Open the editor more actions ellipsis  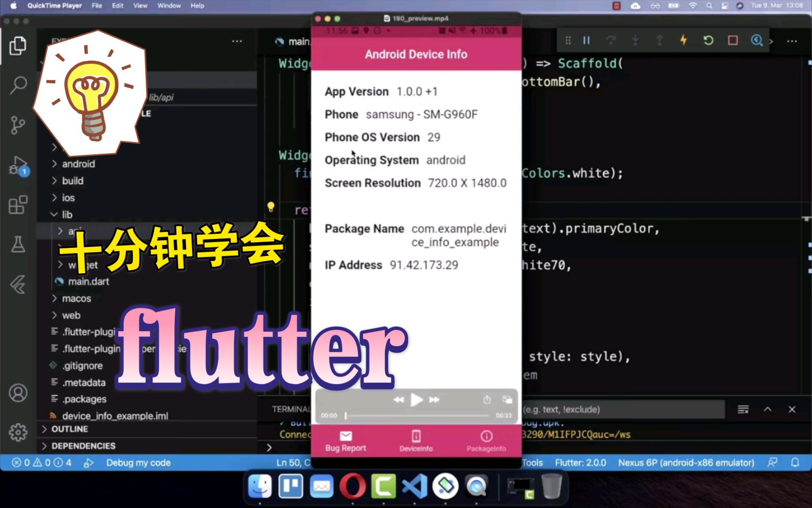pyautogui.click(x=792, y=41)
